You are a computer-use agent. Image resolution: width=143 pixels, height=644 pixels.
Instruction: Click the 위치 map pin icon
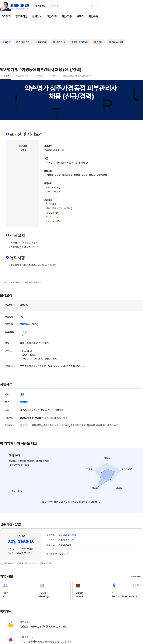point(114,586)
